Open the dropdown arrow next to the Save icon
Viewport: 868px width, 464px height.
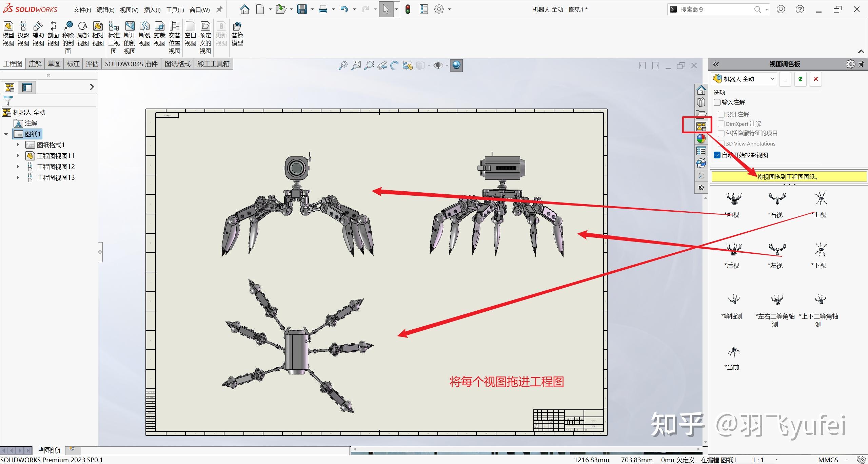point(312,9)
